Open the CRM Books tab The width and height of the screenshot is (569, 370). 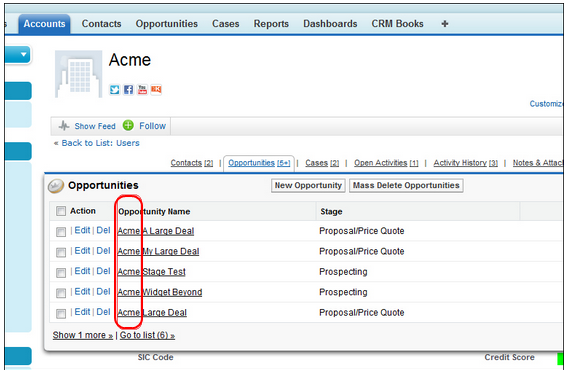tap(397, 24)
